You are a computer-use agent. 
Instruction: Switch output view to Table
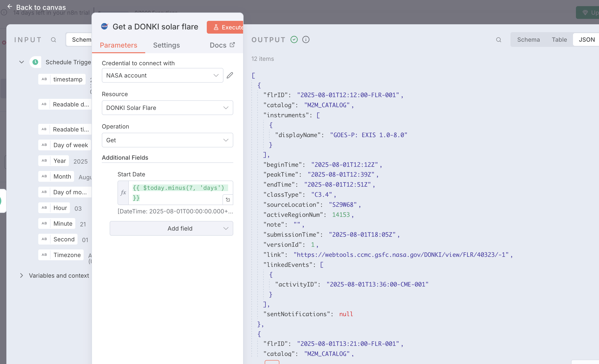tap(559, 40)
